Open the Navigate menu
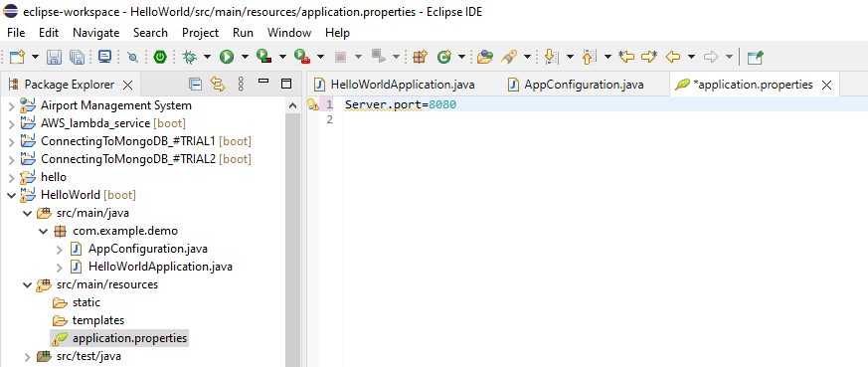The height and width of the screenshot is (367, 868). [95, 33]
